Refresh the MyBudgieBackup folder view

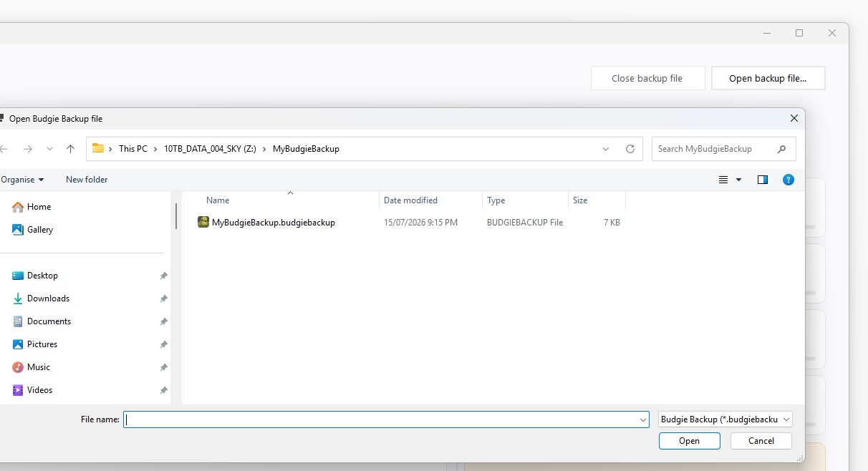point(630,149)
